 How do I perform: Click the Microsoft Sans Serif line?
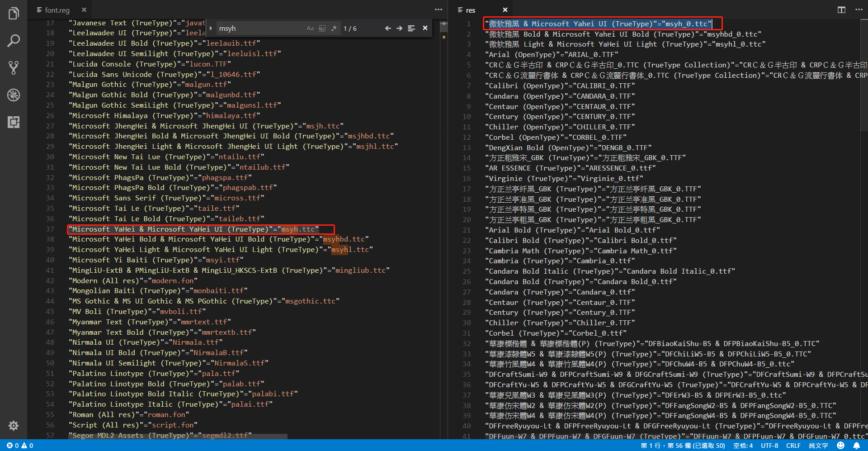167,198
